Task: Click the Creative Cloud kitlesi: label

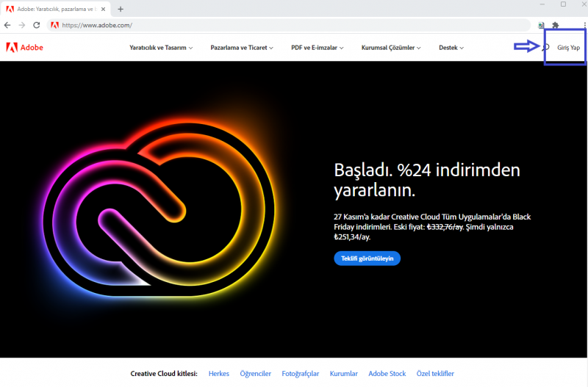Action: click(164, 374)
